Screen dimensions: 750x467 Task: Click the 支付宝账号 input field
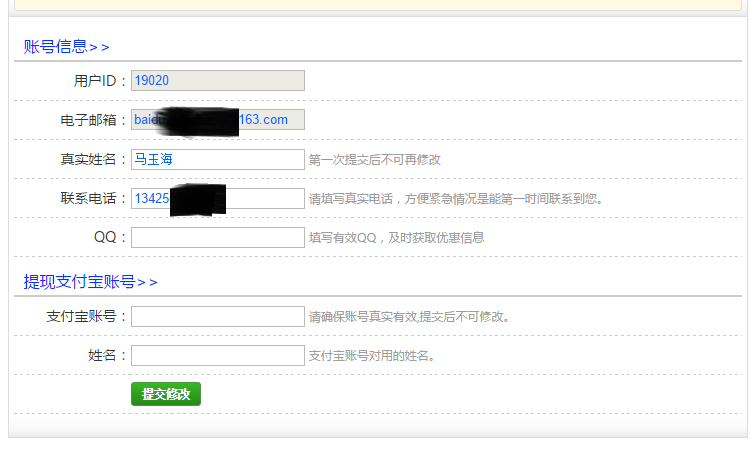point(218,316)
